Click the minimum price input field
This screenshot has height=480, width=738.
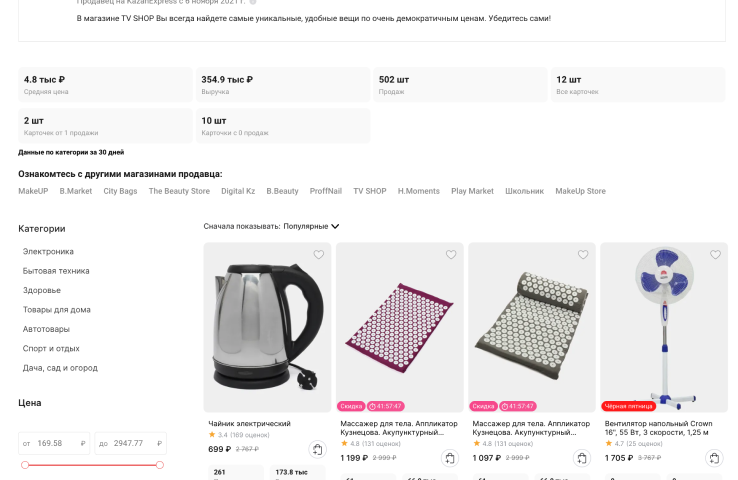coord(54,443)
